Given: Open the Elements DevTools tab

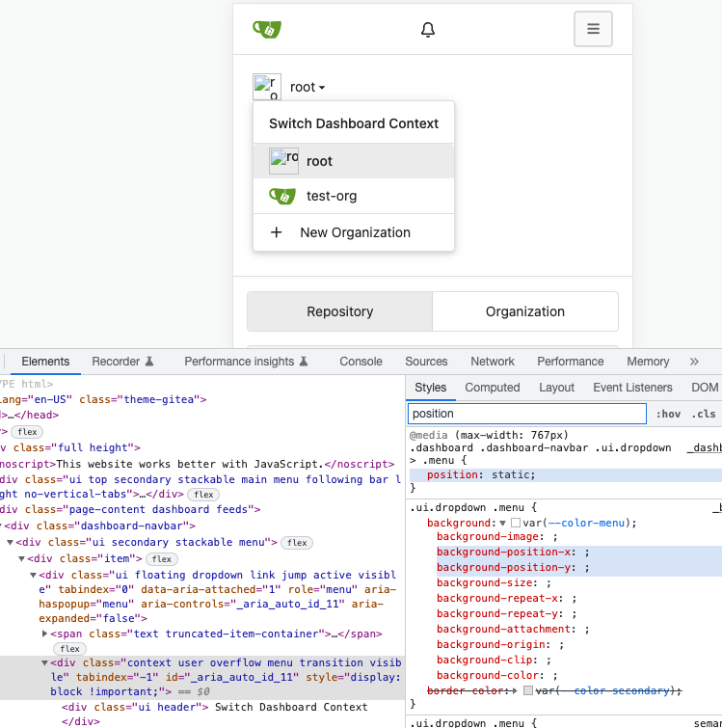Looking at the screenshot, I should tap(45, 362).
